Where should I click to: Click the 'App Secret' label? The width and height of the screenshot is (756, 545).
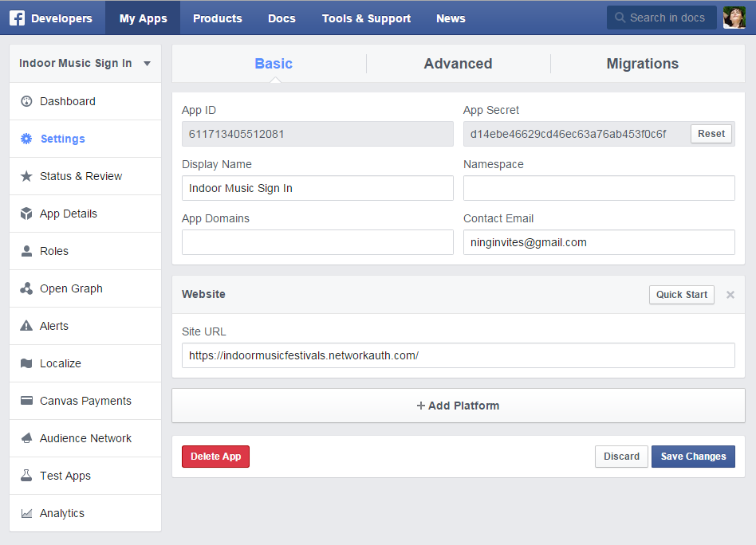[491, 110]
